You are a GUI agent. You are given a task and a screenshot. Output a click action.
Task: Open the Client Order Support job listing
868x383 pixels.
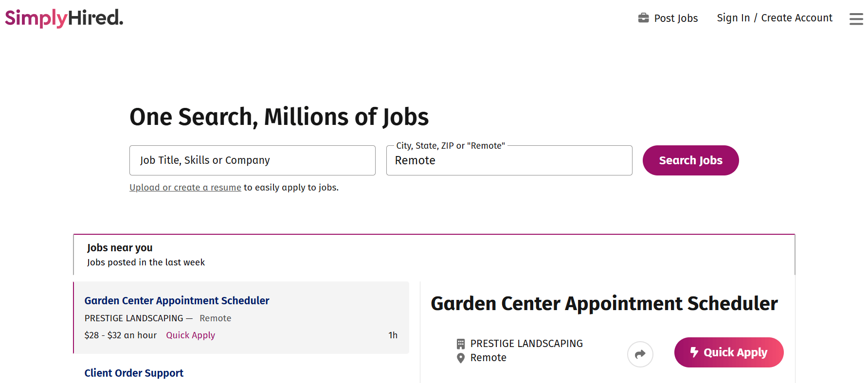[x=134, y=373]
